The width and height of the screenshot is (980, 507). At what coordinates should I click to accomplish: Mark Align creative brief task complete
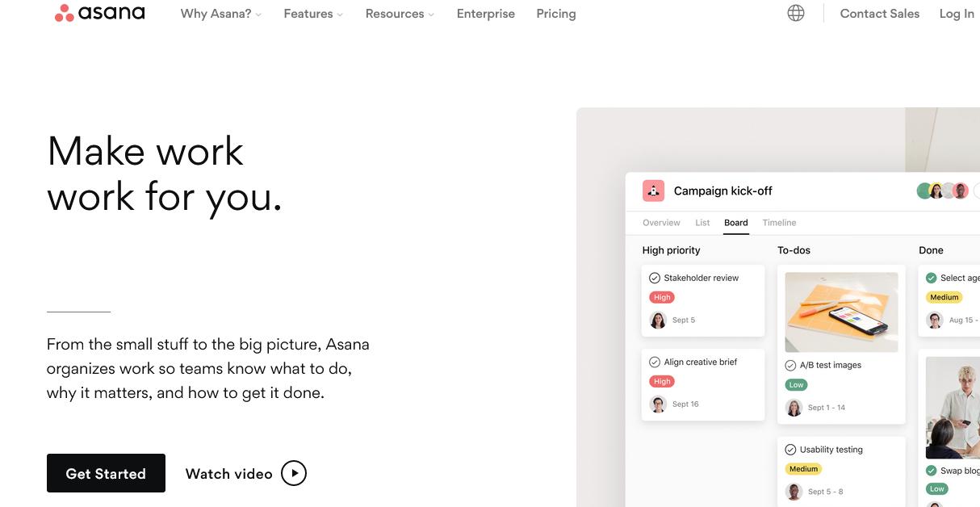pos(655,362)
